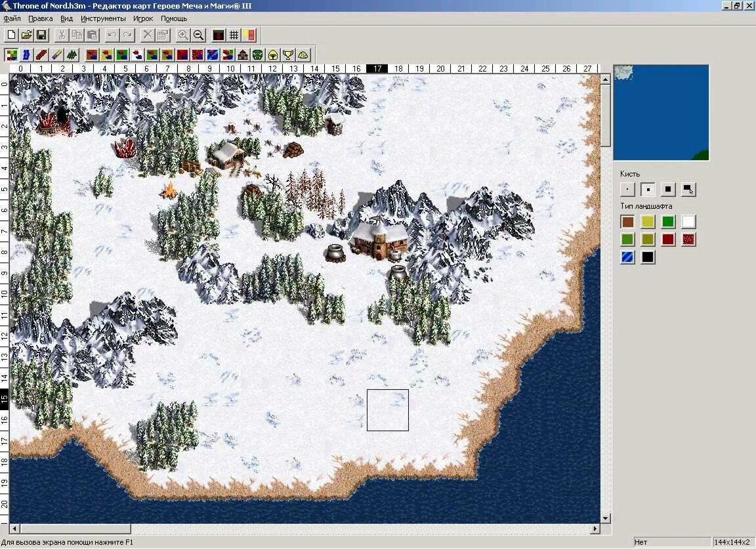Screen dimensions: 756x550
Task: Select the area fill brush with cursor
Action: (688, 190)
